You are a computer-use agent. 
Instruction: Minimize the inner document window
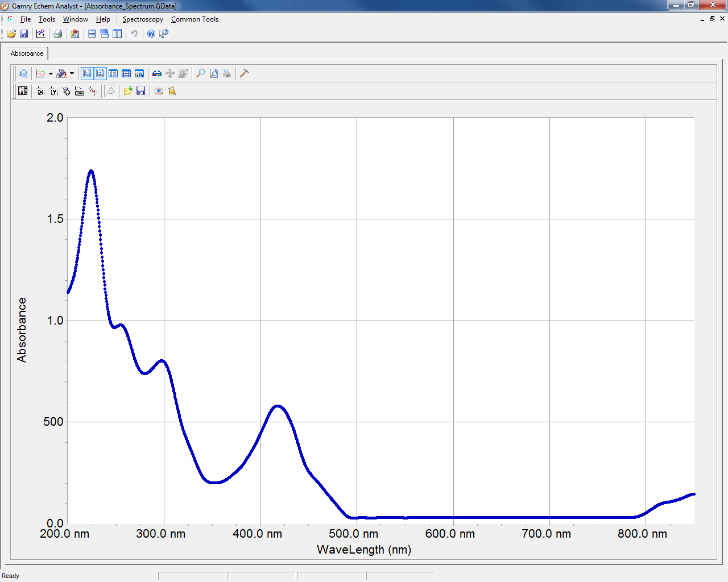coord(702,19)
